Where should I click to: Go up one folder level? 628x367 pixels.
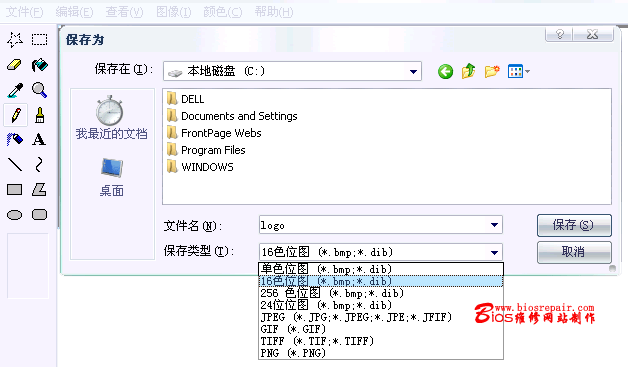point(469,71)
